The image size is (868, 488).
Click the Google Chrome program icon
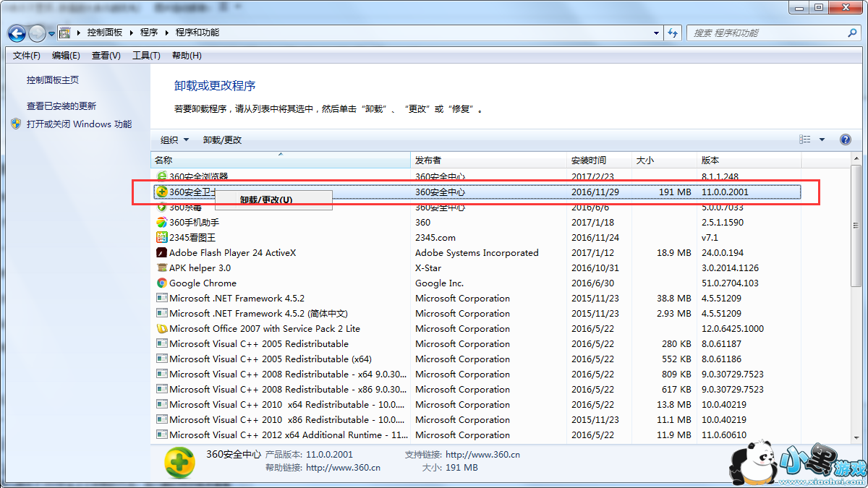click(162, 283)
